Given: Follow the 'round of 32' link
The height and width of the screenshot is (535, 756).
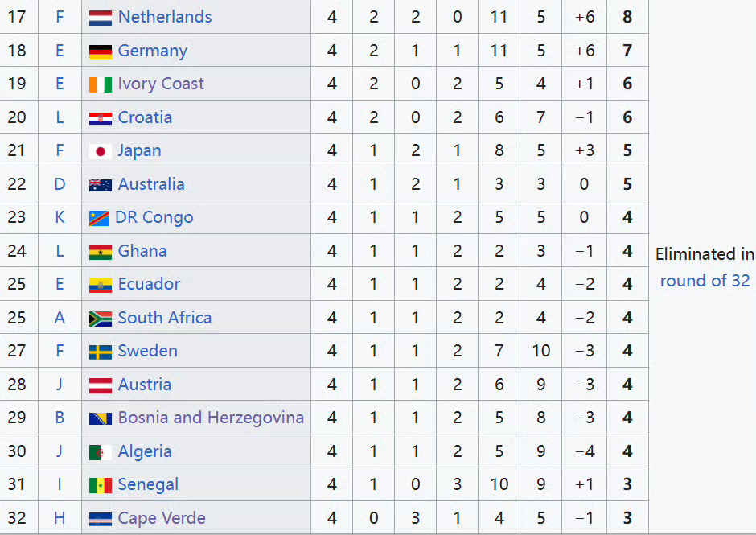Looking at the screenshot, I should point(705,280).
